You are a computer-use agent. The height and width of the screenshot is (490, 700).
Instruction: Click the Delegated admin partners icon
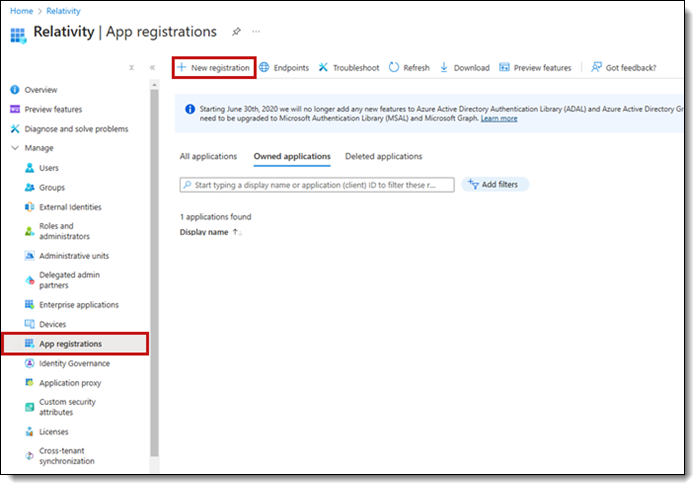[x=29, y=280]
